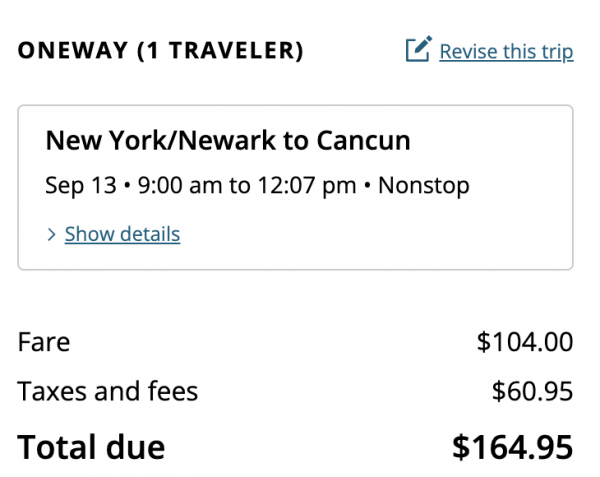
Task: Select the $164.95 total amount
Action: (x=512, y=446)
